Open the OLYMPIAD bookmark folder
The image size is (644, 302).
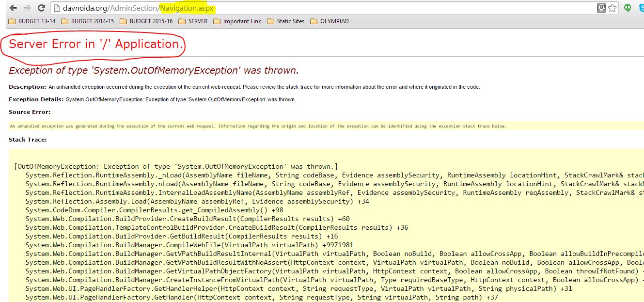pyautogui.click(x=329, y=21)
